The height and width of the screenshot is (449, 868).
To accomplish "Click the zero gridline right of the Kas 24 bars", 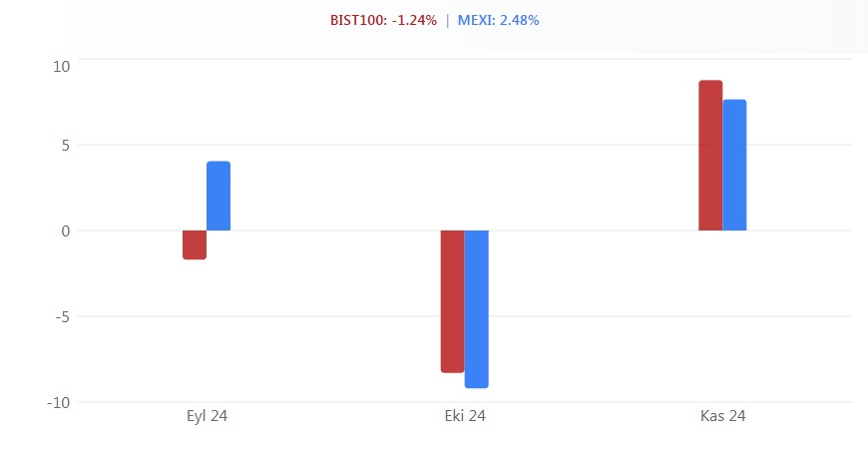I will 798,230.
